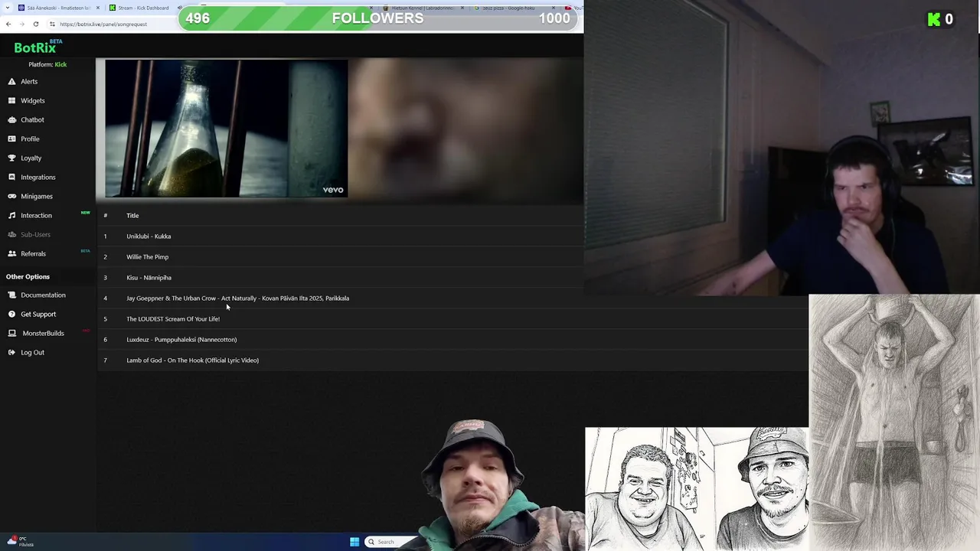The image size is (980, 551).
Task: Select song Kisu - Nännipiha
Action: pyautogui.click(x=149, y=277)
